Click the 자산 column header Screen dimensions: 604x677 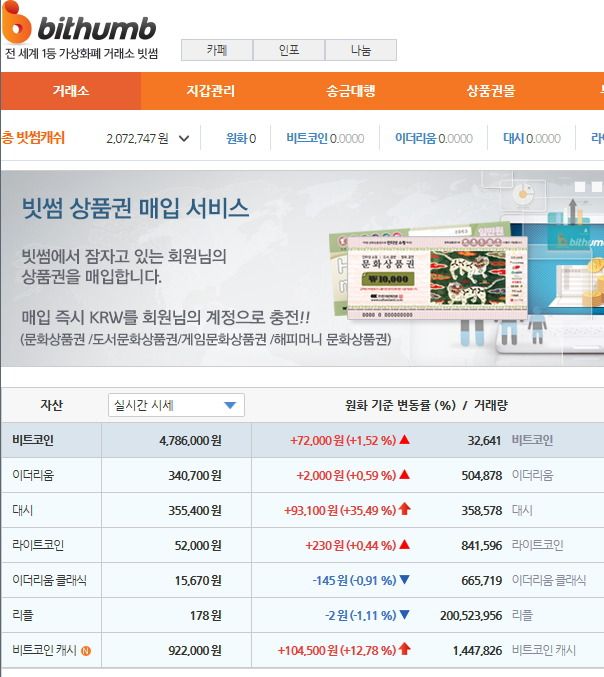coord(51,405)
